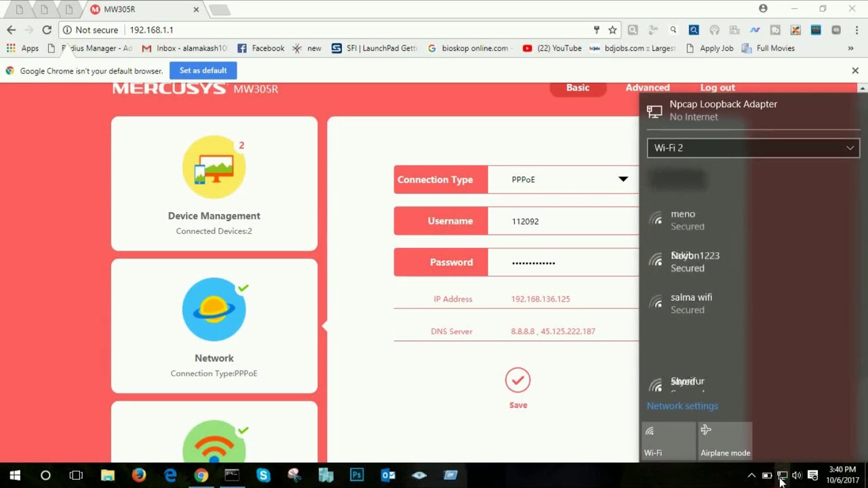Launch Firefox from taskbar
Viewport: 868px width, 488px height.
pyautogui.click(x=139, y=475)
